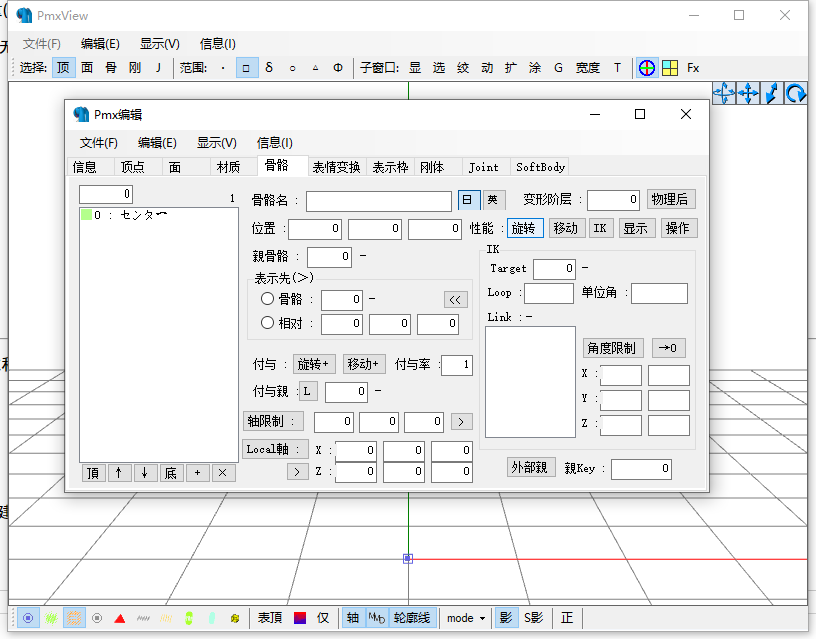The image size is (816, 639).
Task: Choose square box range selection icon
Action: tap(247, 68)
